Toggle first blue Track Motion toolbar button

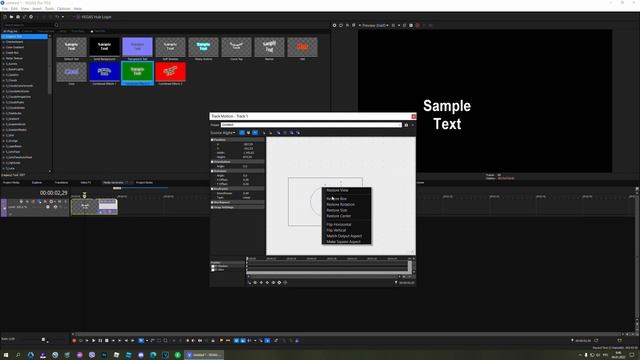pyautogui.click(x=242, y=133)
